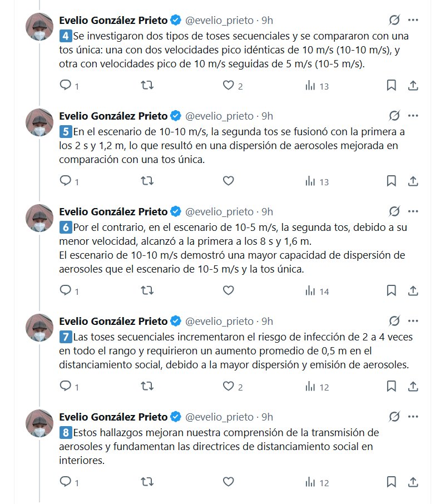Share tweet 6 via the share icon

[x=413, y=290]
